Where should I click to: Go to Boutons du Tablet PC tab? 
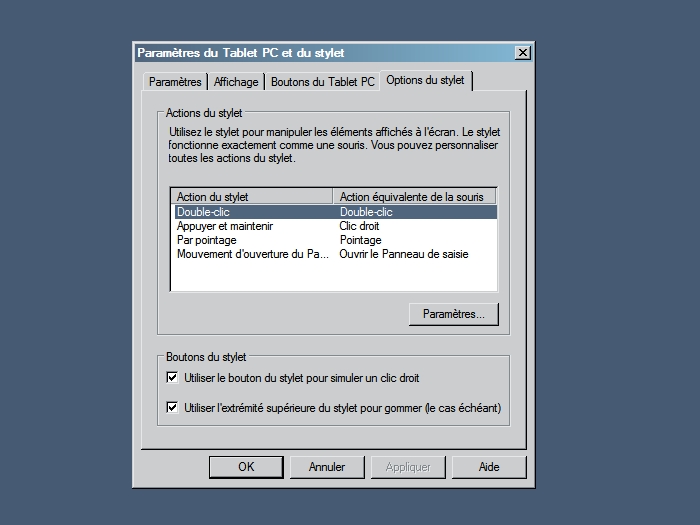tap(322, 82)
